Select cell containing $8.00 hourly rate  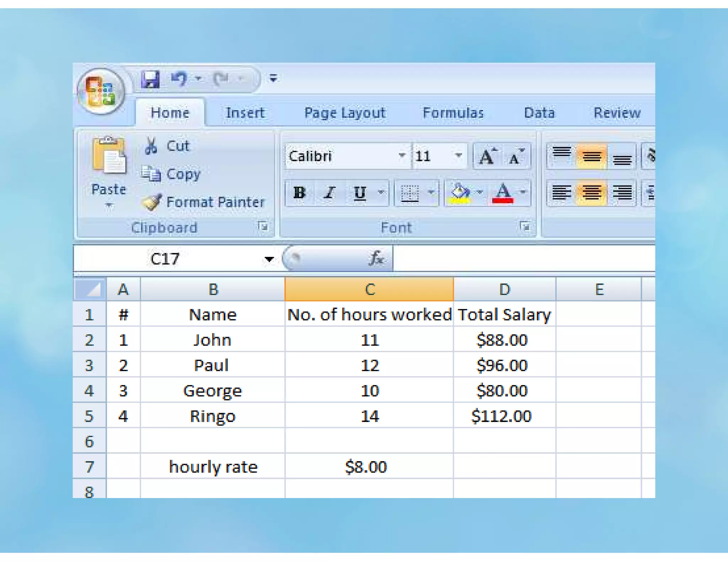[369, 466]
